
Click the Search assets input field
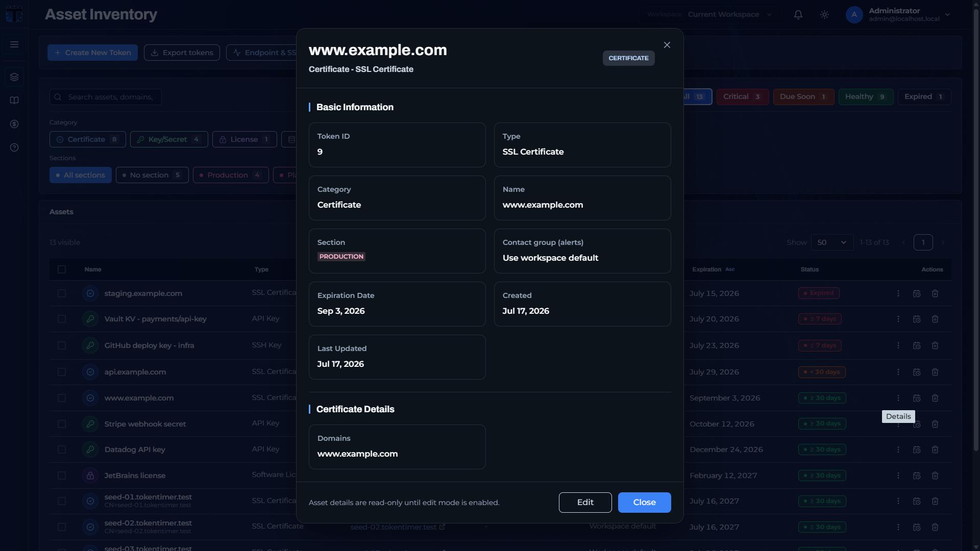(x=106, y=97)
